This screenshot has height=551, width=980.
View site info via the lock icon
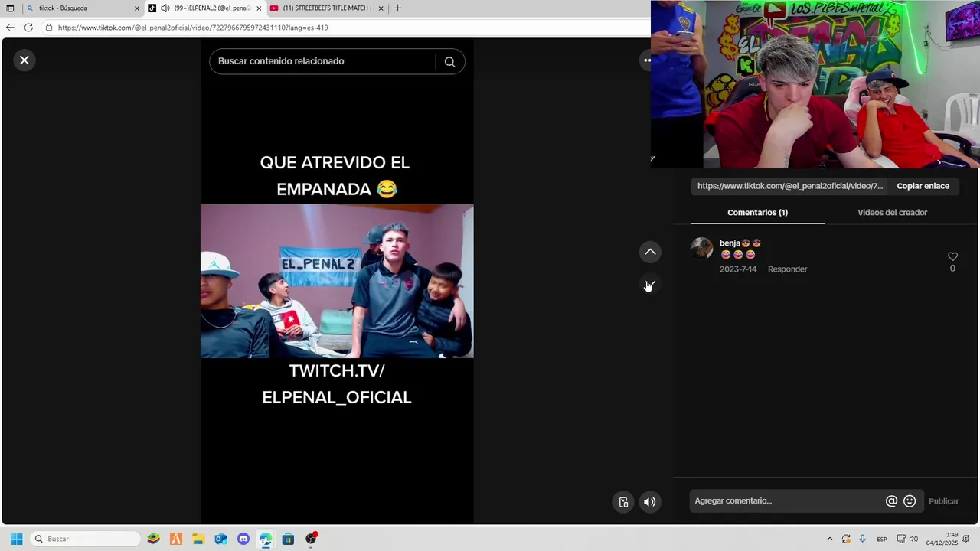49,28
